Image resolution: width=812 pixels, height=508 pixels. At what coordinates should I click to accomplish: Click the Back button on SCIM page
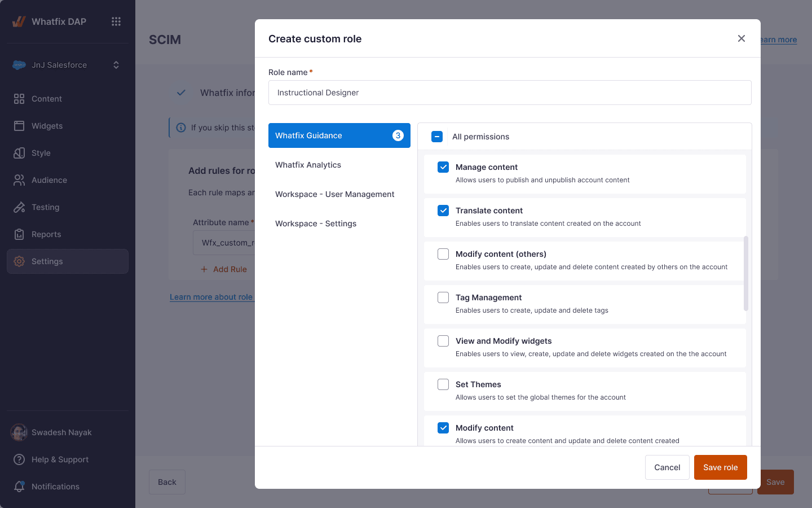167,482
